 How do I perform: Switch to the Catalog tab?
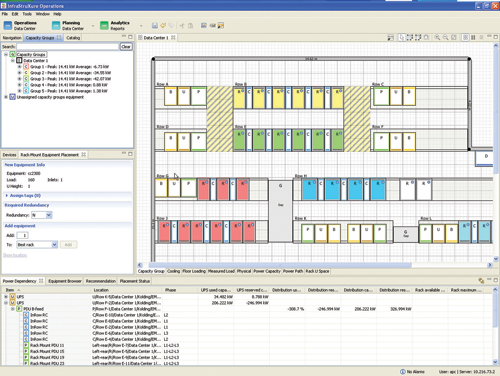(x=73, y=38)
